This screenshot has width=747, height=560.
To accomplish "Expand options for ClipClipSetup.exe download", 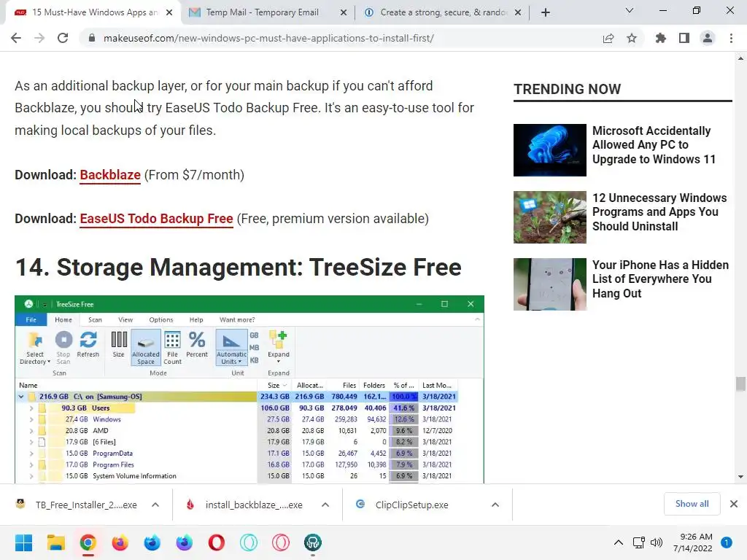I will point(495,505).
